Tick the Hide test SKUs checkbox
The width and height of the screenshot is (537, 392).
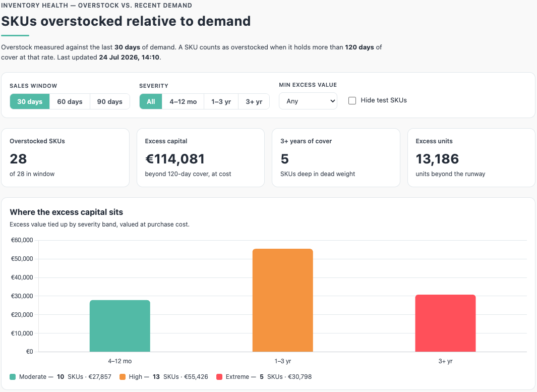[352, 100]
